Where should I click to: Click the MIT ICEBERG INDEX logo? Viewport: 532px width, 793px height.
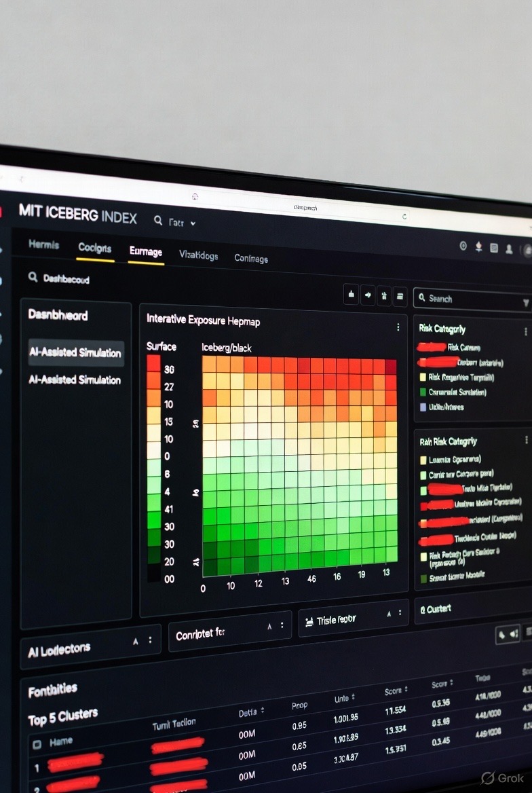coord(77,214)
